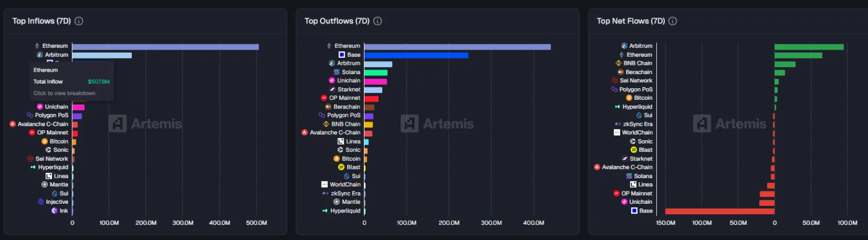Click Berachain logo icon in Top Net Flows

coord(621,72)
